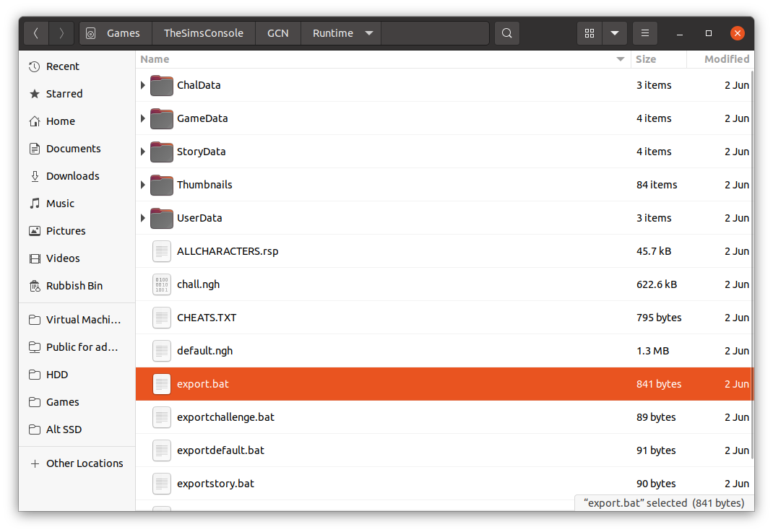Image resolution: width=773 pixels, height=532 pixels.
Task: Go forward with the right arrow button
Action: click(62, 33)
